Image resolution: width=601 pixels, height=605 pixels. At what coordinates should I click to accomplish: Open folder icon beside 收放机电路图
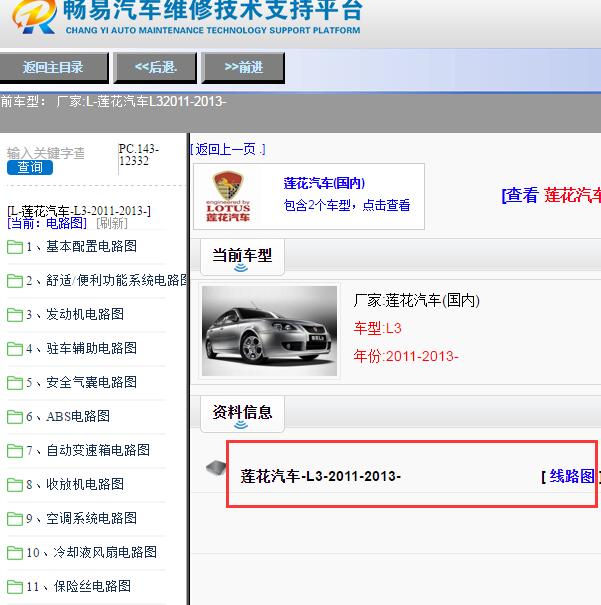click(x=15, y=485)
